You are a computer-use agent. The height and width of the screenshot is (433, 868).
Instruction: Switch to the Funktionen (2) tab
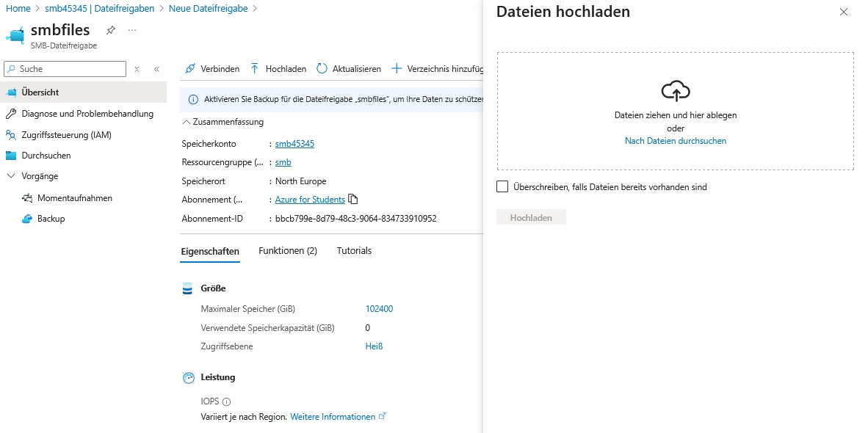288,251
